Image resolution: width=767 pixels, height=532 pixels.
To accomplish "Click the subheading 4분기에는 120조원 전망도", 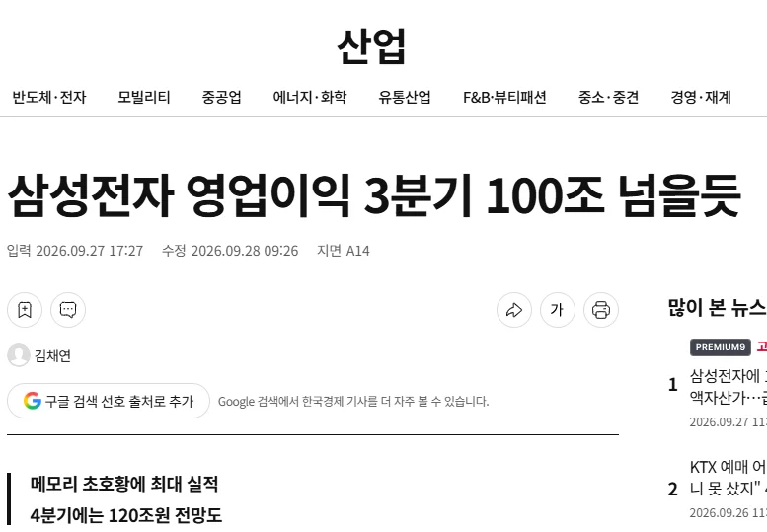I will (x=126, y=515).
